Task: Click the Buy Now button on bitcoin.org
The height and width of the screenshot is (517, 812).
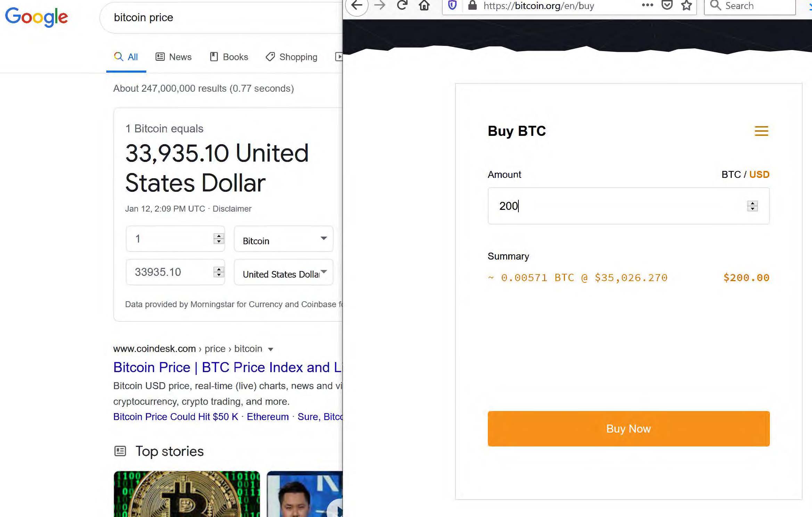Action: point(628,428)
